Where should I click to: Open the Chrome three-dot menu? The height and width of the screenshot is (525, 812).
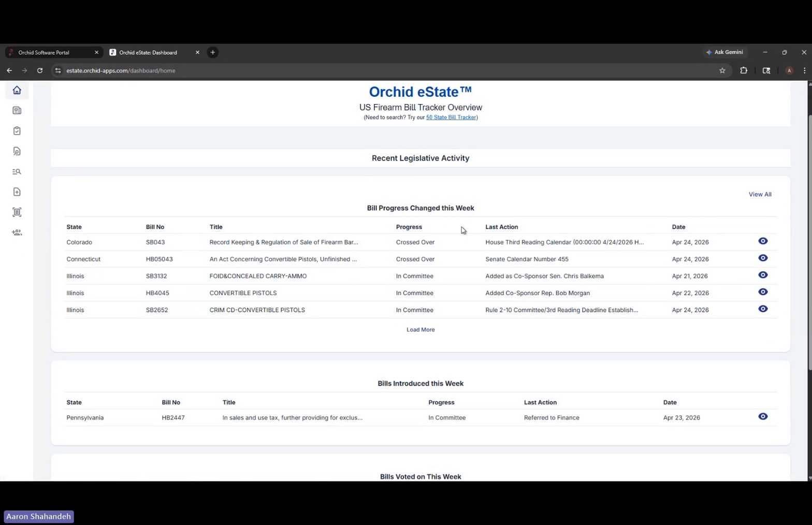click(x=804, y=70)
